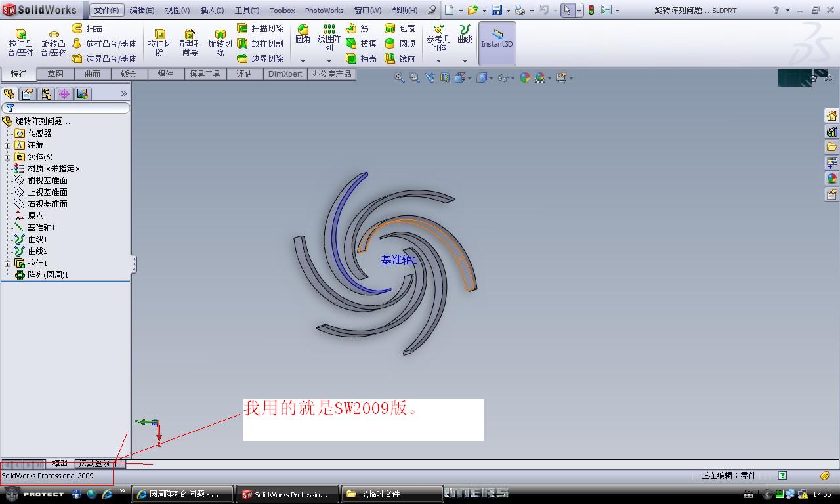840x504 pixels.
Task: Rebuild the model with the traffic light icon
Action: (591, 10)
